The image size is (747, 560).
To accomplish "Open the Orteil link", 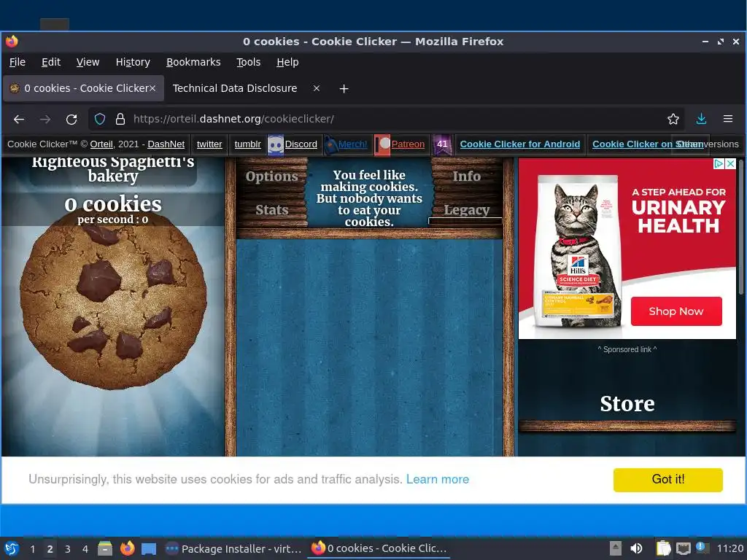I will pos(101,144).
